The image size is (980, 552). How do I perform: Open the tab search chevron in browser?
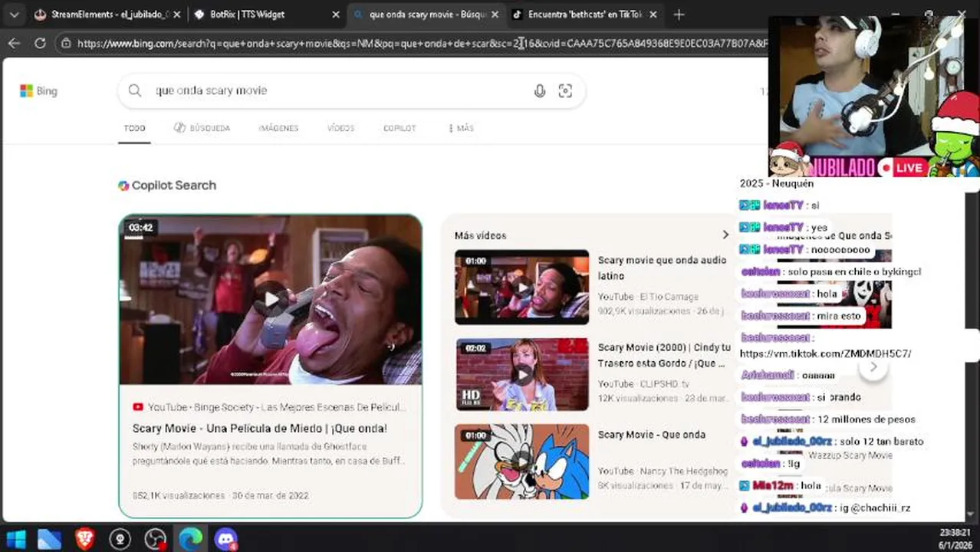(14, 15)
